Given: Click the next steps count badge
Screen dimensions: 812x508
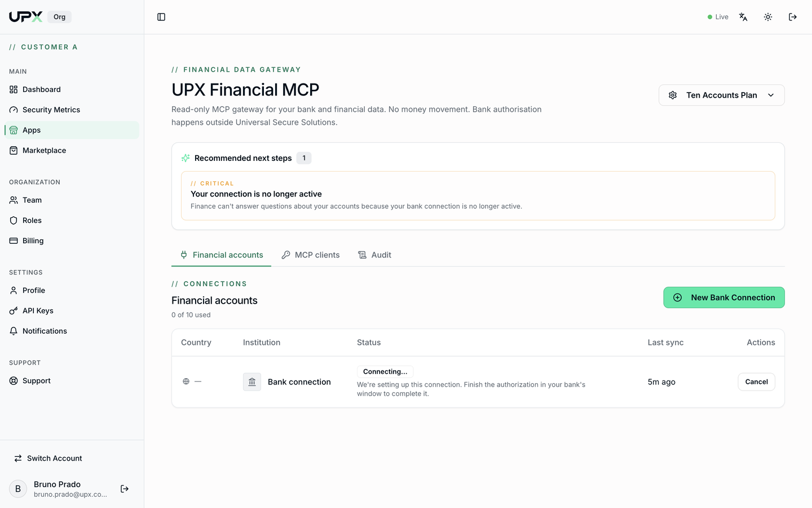Looking at the screenshot, I should tap(304, 158).
